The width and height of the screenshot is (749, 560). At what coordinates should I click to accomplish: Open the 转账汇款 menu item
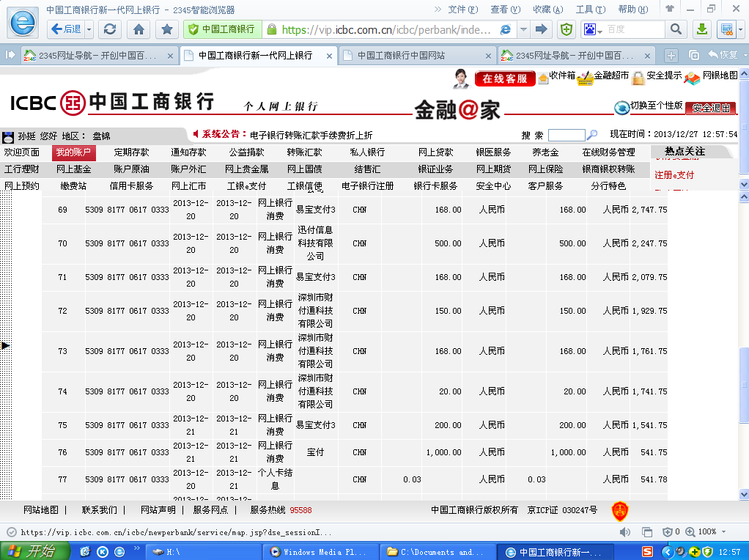click(x=304, y=152)
